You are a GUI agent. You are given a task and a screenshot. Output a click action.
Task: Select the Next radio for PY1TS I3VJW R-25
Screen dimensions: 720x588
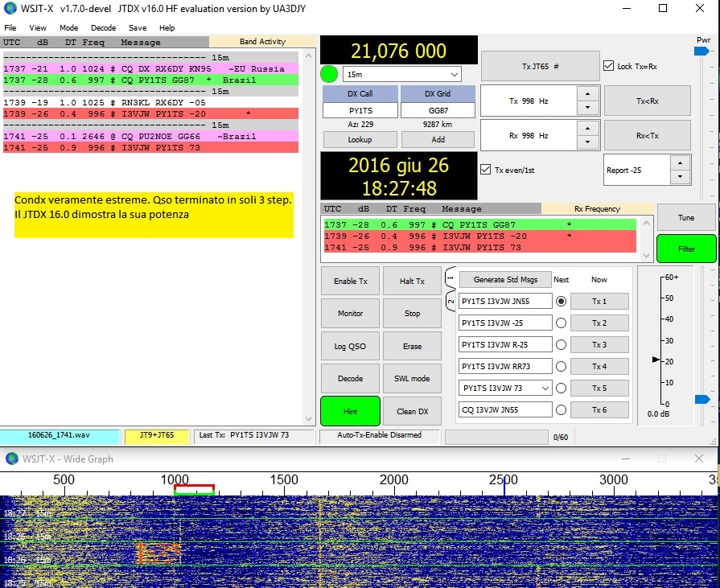(561, 345)
